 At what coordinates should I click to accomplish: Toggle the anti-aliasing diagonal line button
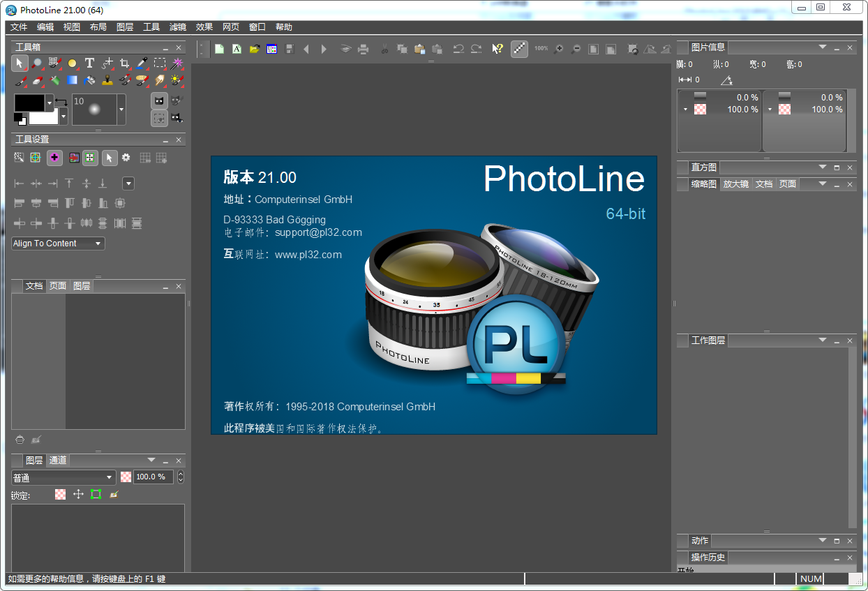pos(519,49)
